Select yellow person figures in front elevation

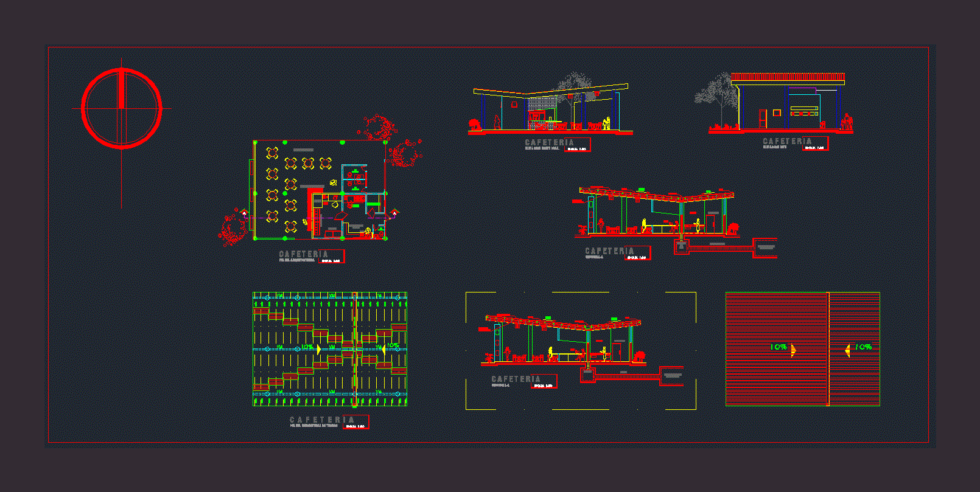pyautogui.click(x=606, y=123)
